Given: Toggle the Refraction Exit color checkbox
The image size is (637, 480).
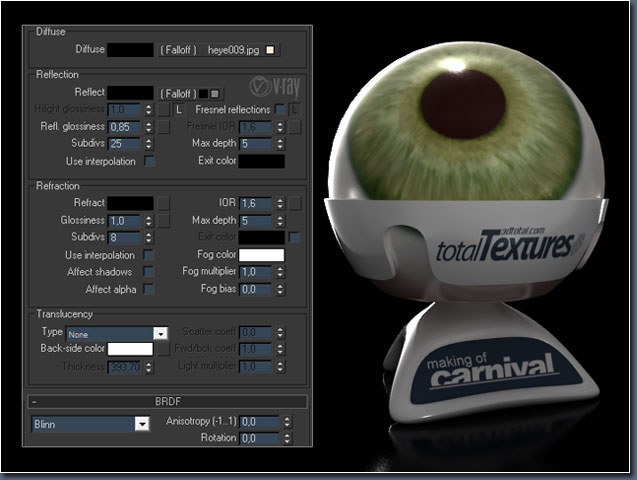Looking at the screenshot, I should point(294,237).
